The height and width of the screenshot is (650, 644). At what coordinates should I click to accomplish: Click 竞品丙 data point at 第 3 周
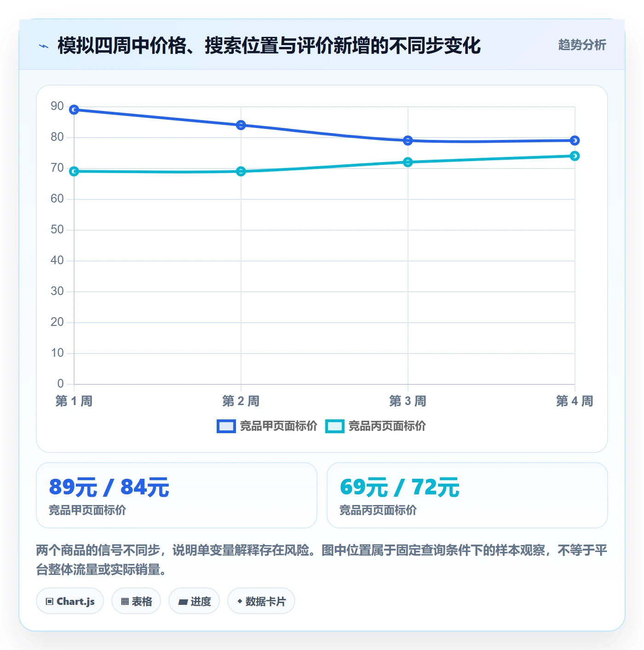pyautogui.click(x=408, y=162)
